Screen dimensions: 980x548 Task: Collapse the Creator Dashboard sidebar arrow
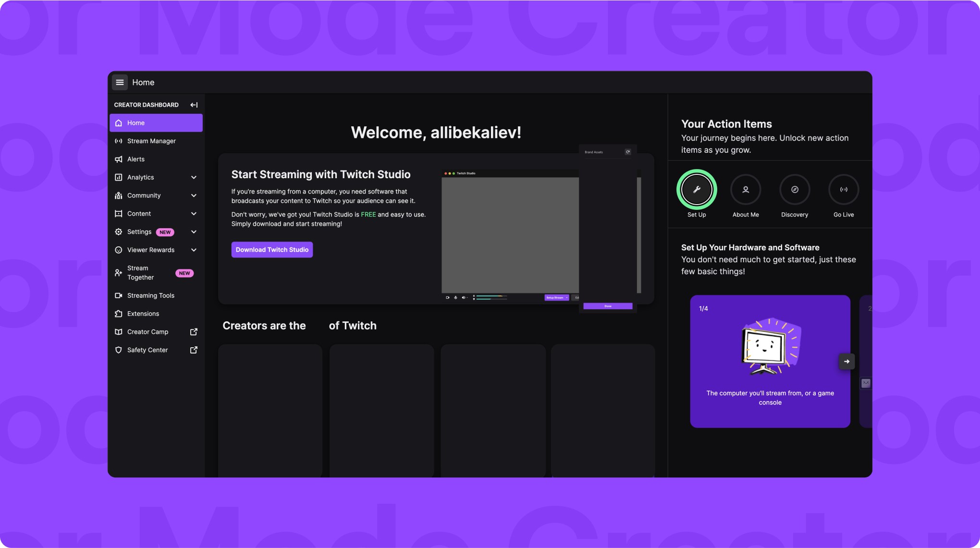click(194, 105)
